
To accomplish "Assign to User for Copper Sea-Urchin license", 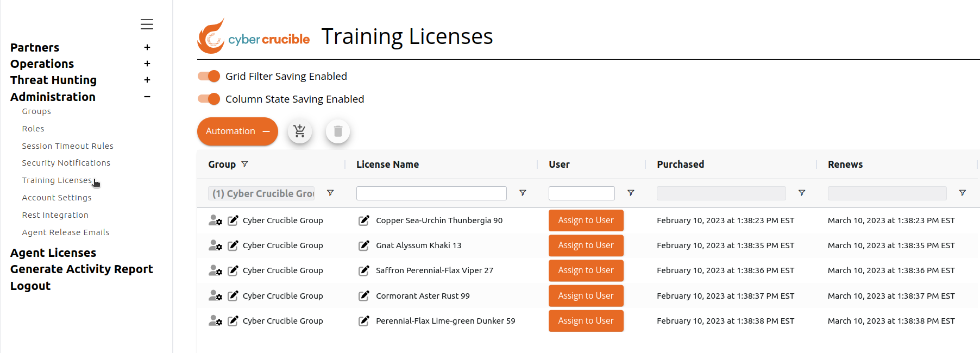I will (586, 220).
